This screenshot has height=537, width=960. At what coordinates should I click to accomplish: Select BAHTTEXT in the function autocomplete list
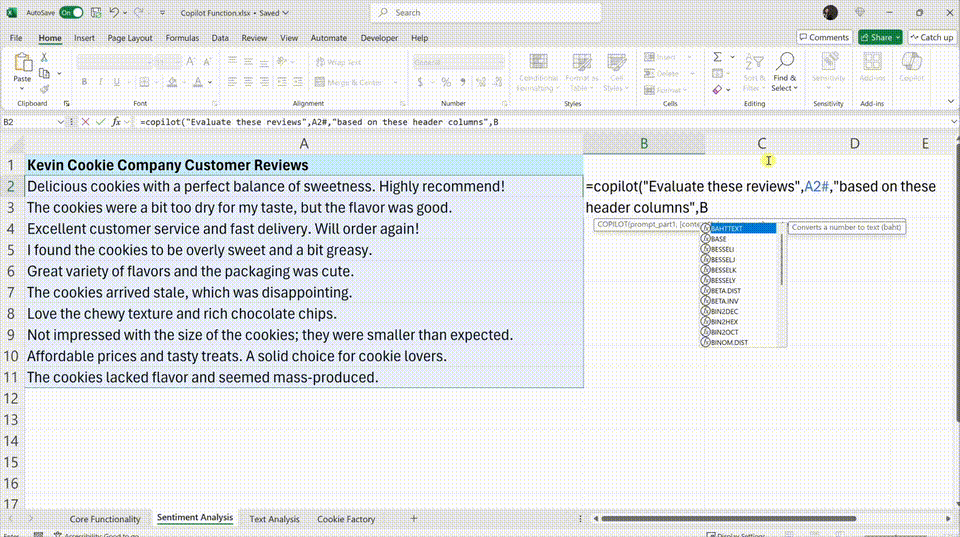coord(738,228)
